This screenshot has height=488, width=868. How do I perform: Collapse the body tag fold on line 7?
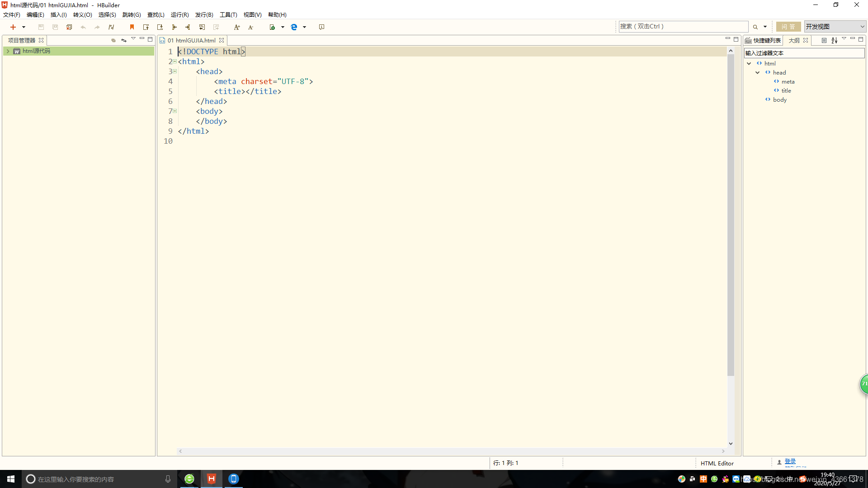175,111
